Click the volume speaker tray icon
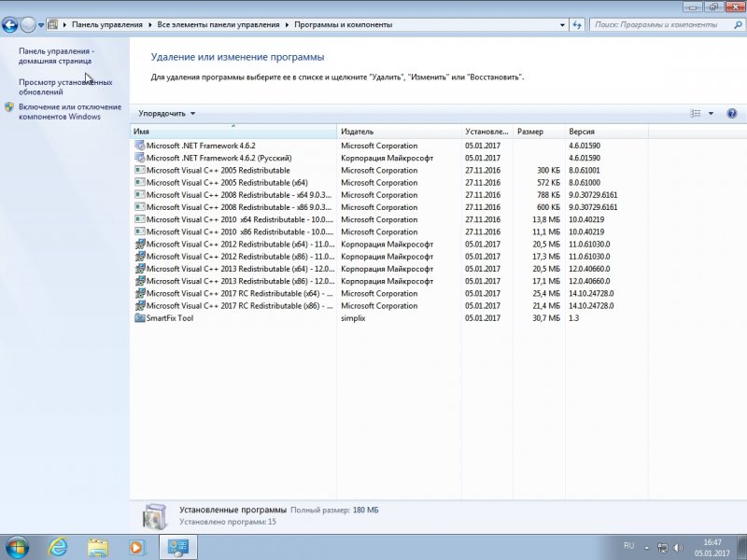 (678, 548)
